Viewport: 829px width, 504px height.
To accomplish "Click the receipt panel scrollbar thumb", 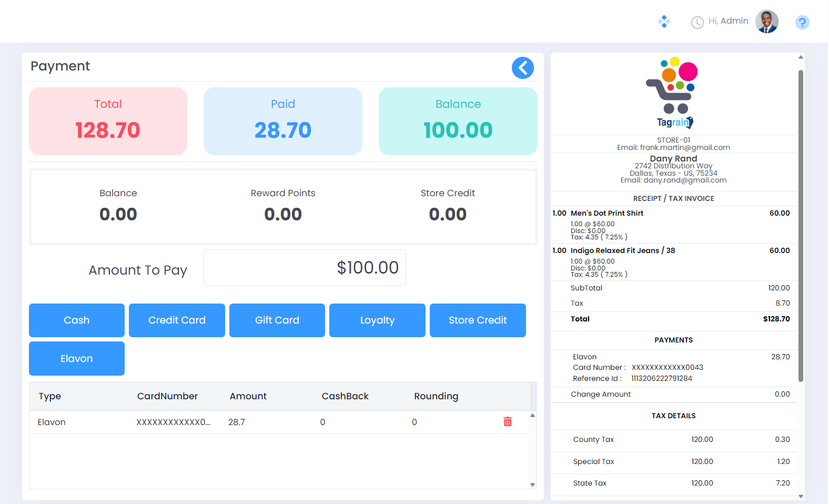I will 801,226.
